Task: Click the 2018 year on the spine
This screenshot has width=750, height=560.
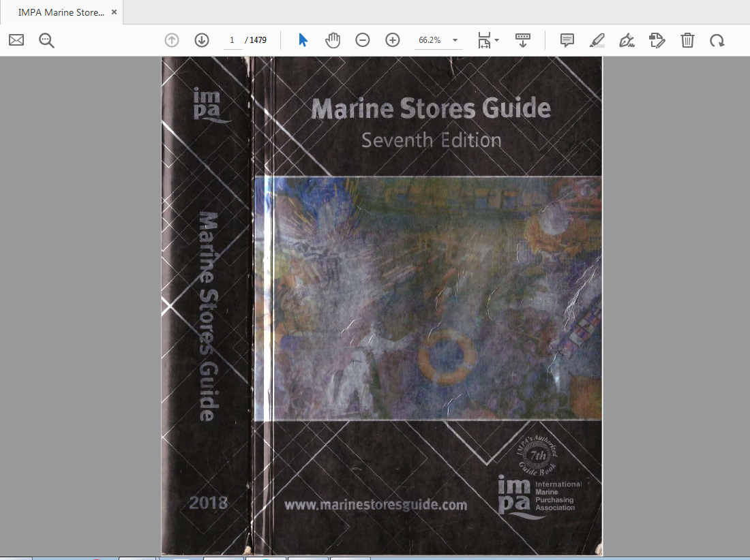Action: (x=208, y=503)
